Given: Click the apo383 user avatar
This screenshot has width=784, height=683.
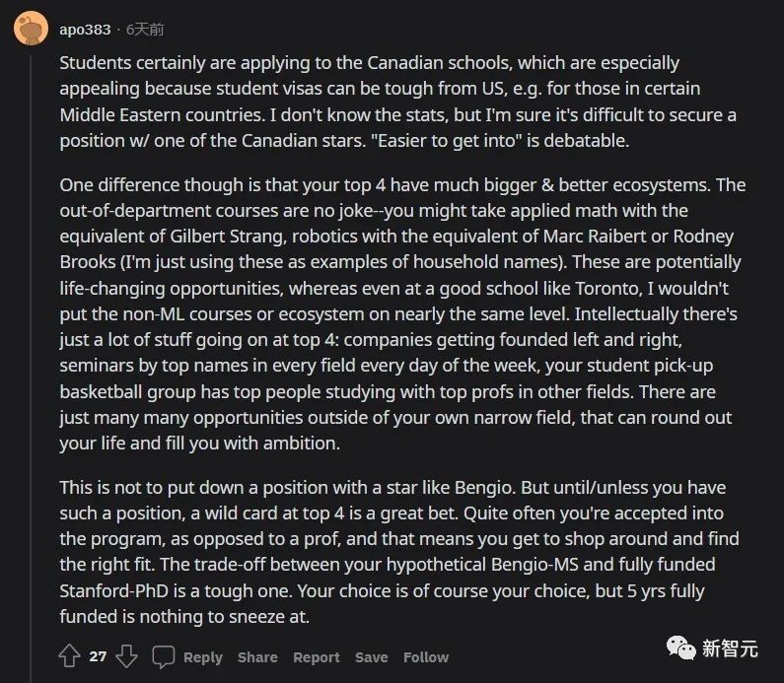Looking at the screenshot, I should pyautogui.click(x=31, y=29).
